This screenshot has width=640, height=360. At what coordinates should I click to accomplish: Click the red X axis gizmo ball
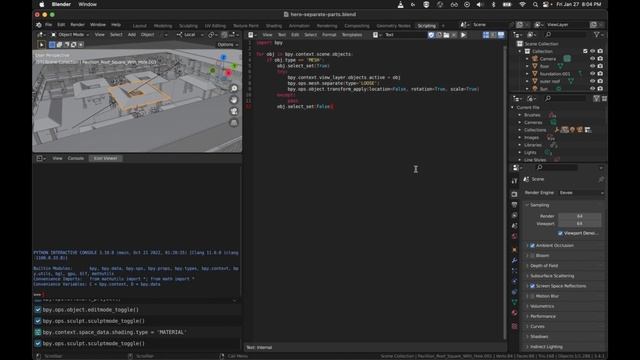click(x=228, y=73)
